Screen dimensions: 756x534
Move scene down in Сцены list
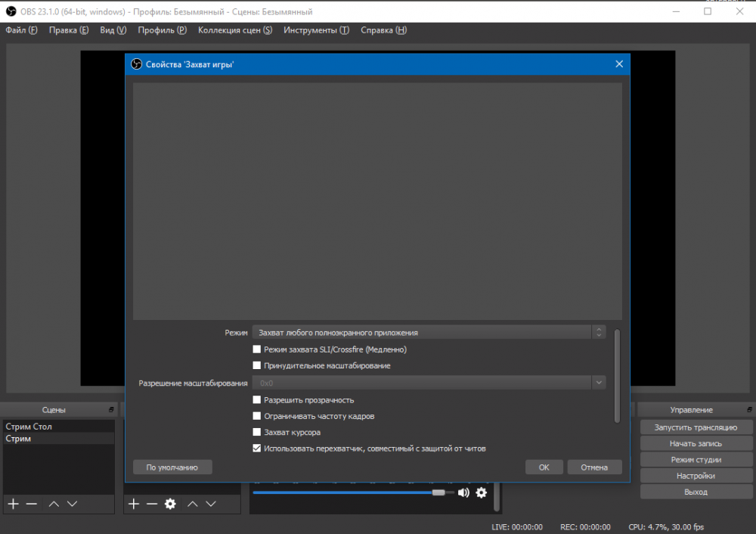point(73,504)
